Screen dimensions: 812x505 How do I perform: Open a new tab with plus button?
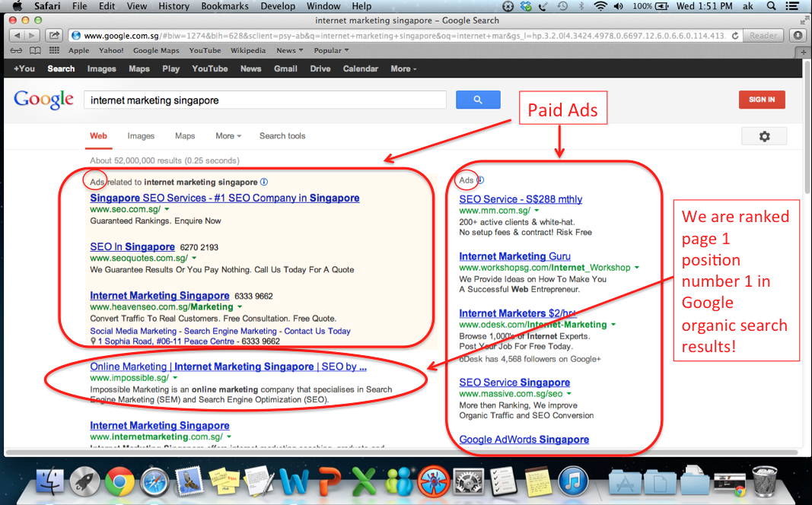pyautogui.click(x=803, y=52)
